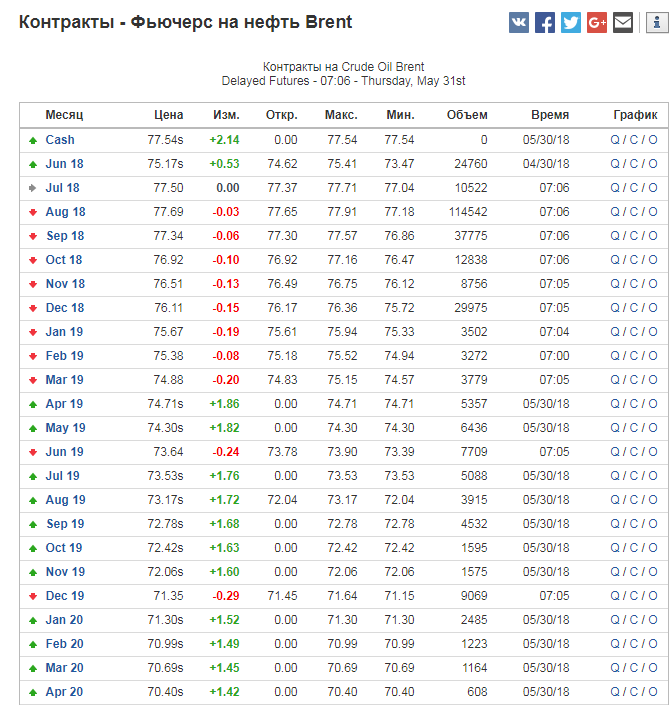Open the Jun 18 contract link

coord(64,164)
